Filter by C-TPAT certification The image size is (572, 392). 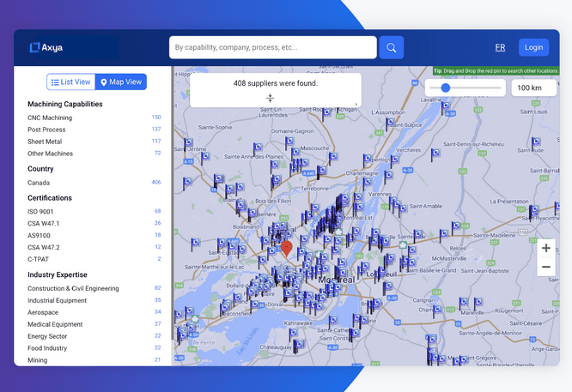point(94,259)
